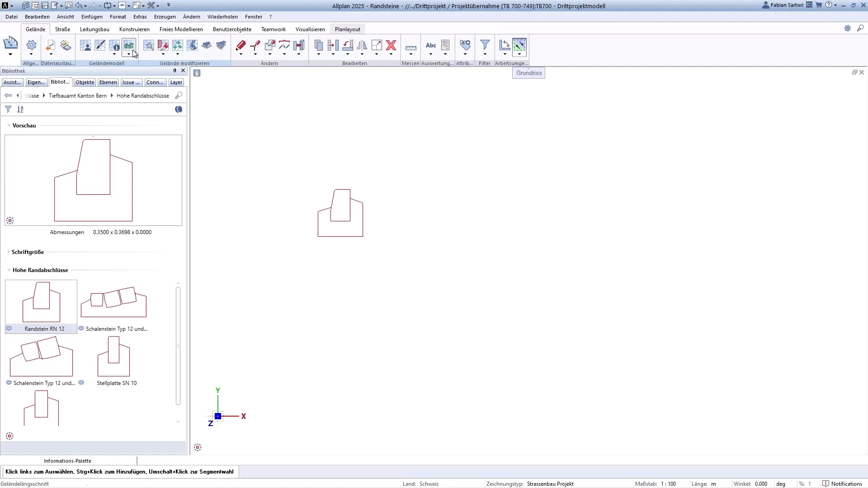Open the Abc text evaluation tool
This screenshot has height=488, width=868.
pyautogui.click(x=430, y=47)
